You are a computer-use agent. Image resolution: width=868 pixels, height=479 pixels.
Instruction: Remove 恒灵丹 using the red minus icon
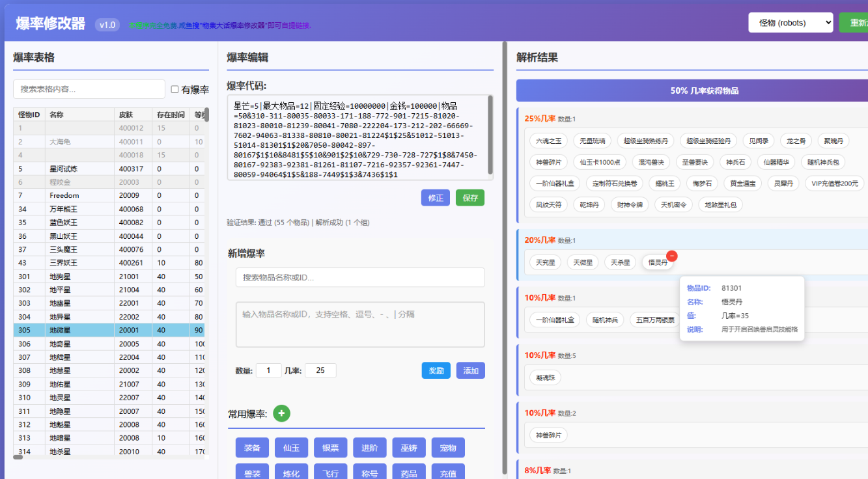pyautogui.click(x=672, y=256)
